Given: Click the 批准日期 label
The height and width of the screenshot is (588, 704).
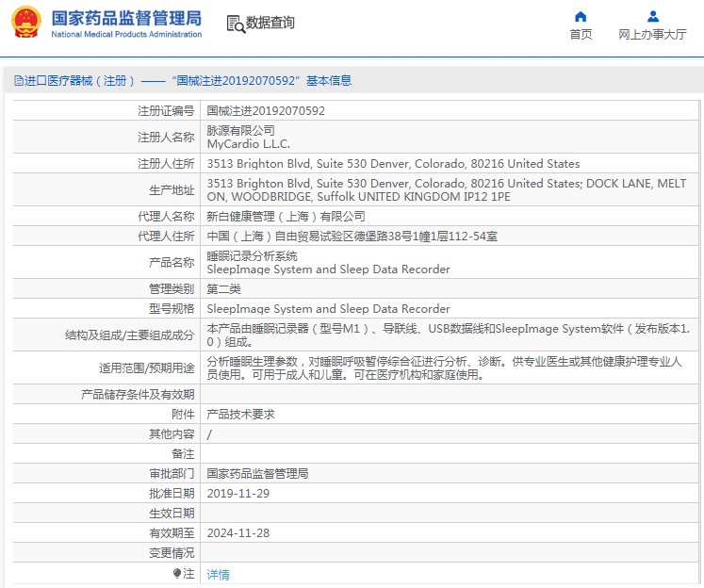Looking at the screenshot, I should point(172,494).
